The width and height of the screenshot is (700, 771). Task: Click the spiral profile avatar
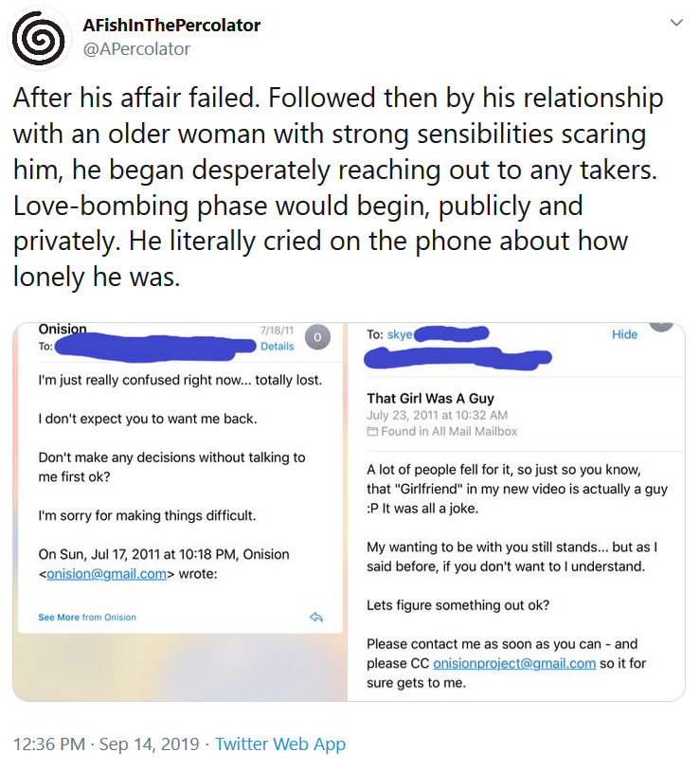(x=38, y=38)
